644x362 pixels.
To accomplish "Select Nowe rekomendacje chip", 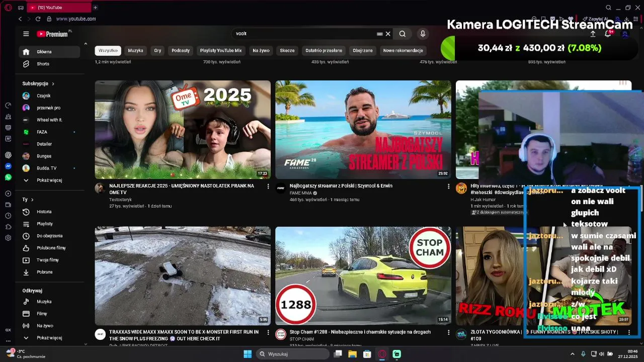I will point(403,50).
